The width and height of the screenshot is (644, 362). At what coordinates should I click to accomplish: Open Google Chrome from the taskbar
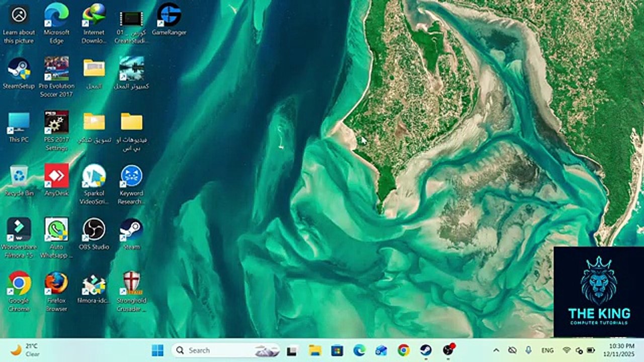tap(404, 350)
